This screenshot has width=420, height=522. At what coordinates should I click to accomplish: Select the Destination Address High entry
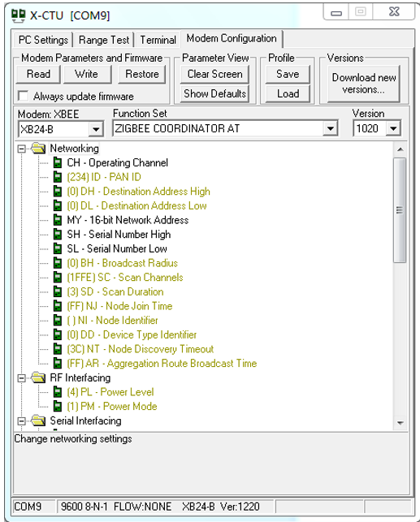point(139,192)
